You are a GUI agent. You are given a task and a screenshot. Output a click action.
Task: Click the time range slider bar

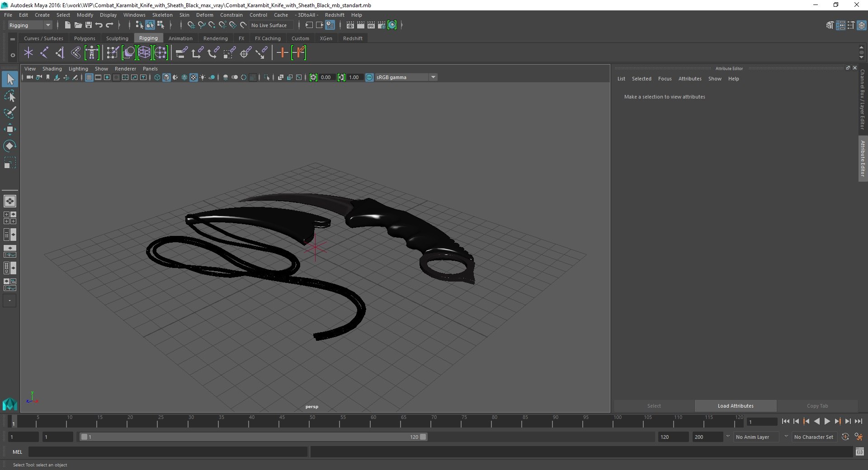tap(253, 437)
